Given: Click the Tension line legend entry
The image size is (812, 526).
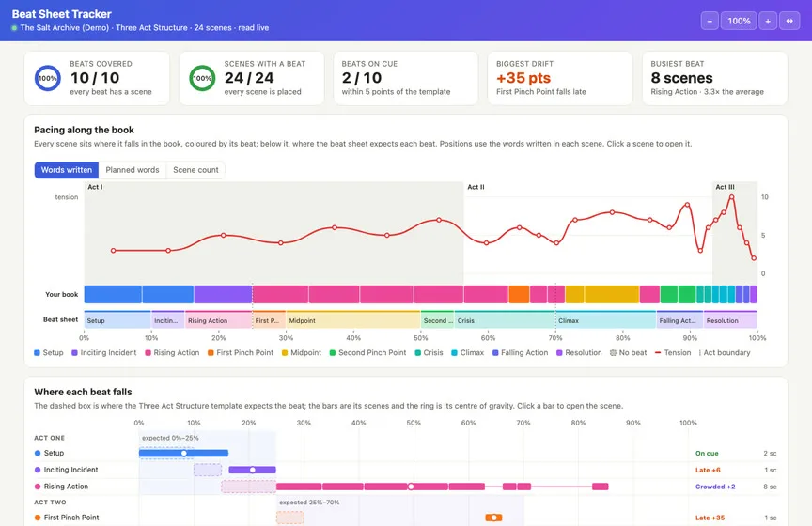Looking at the screenshot, I should click(x=673, y=352).
